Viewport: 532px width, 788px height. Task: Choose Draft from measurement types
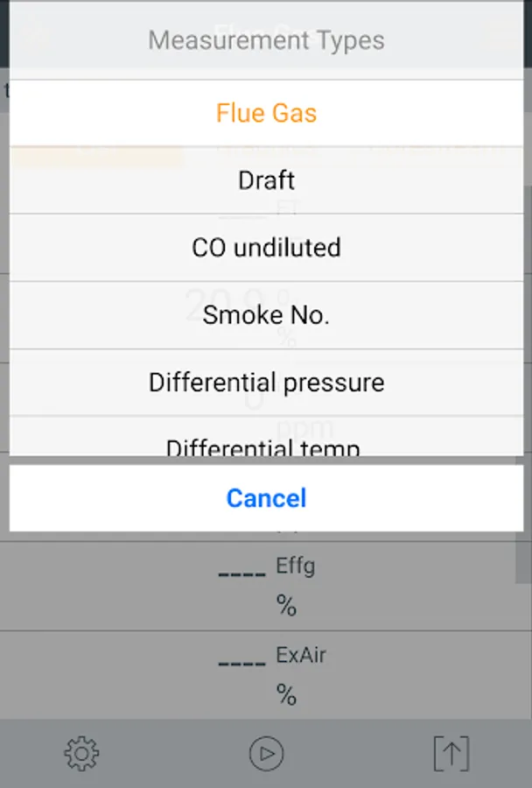tap(266, 180)
